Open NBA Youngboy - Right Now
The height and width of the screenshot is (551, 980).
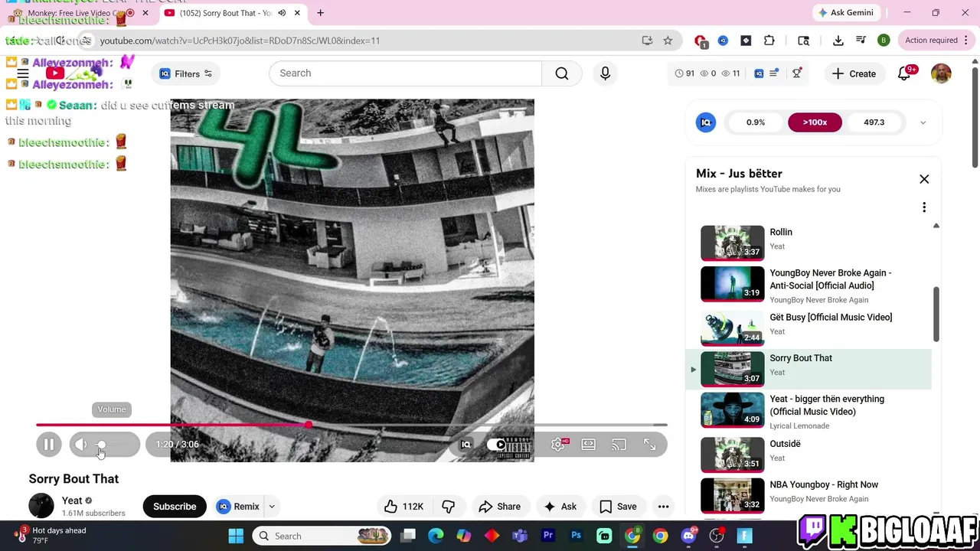coord(808,494)
